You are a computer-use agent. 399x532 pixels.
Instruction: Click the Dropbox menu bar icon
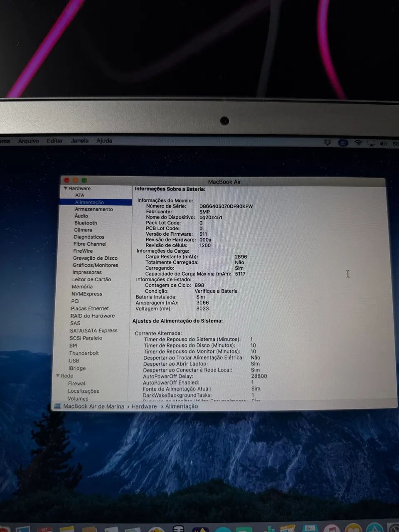(x=328, y=143)
